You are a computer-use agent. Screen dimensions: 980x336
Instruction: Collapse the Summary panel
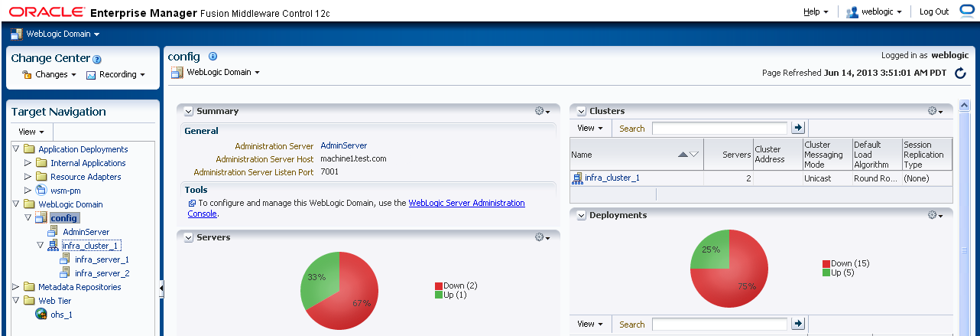click(189, 111)
